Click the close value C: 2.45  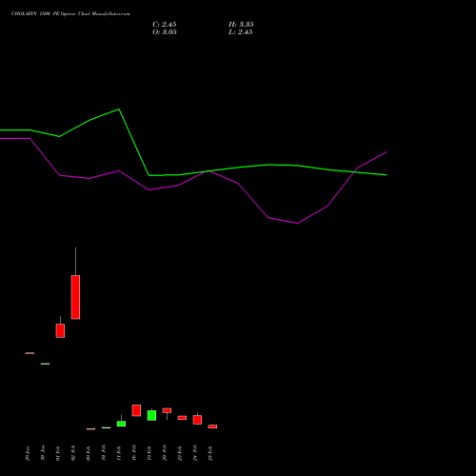165,25
